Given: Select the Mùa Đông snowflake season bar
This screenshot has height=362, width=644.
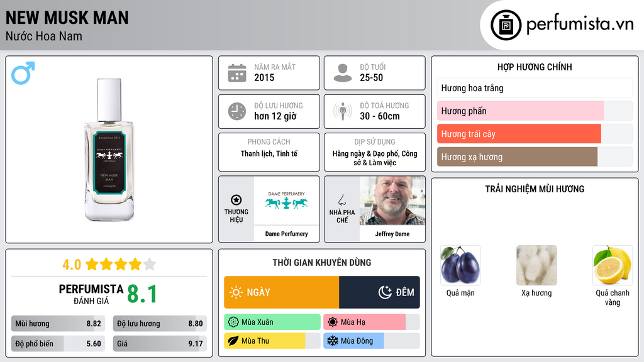Looking at the screenshot, I should click(371, 341).
